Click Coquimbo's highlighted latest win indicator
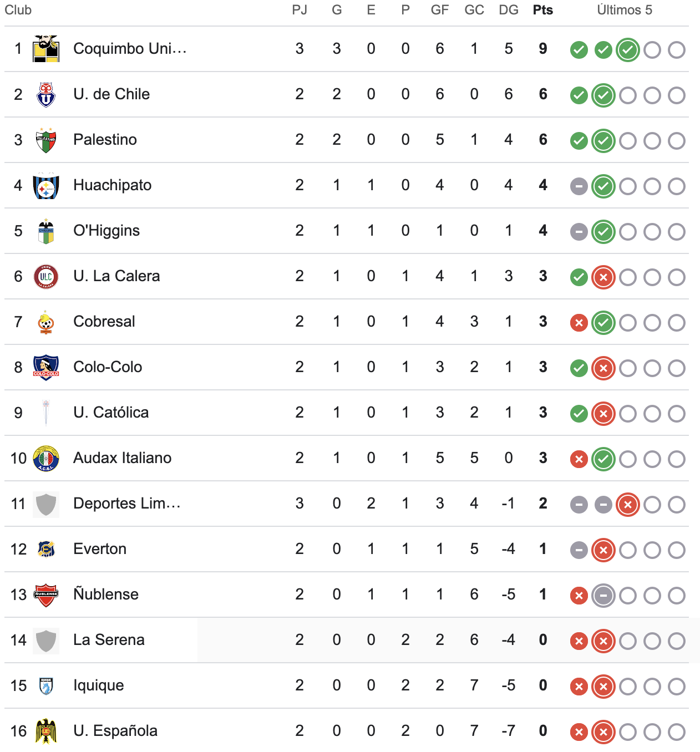Image resolution: width=700 pixels, height=752 pixels. tap(628, 50)
